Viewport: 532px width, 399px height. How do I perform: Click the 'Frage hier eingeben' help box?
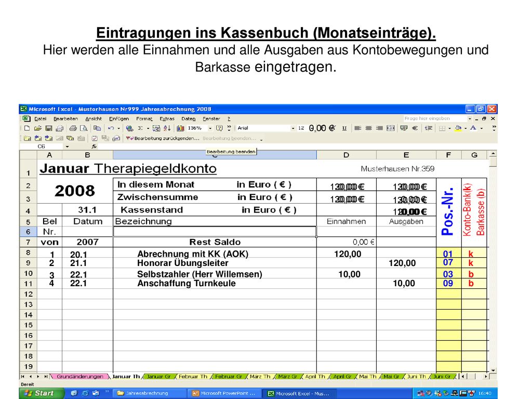point(435,119)
